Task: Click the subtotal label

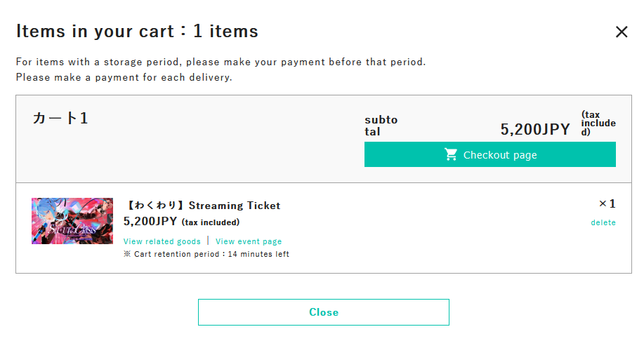Action: pos(381,126)
